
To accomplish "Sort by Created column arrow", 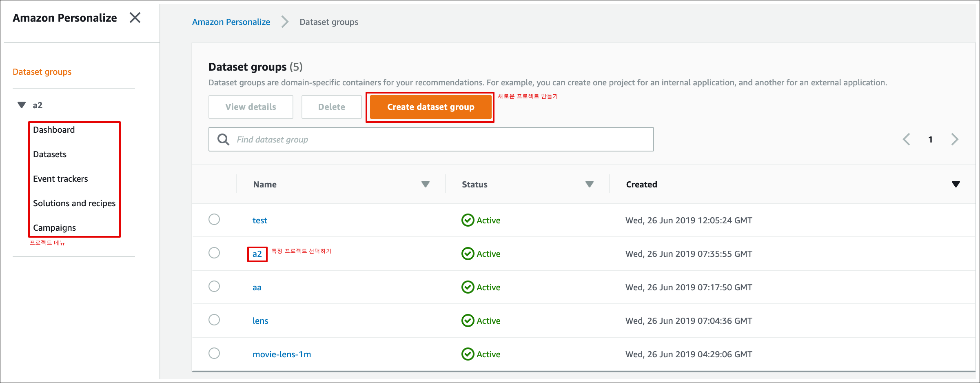I will (x=956, y=184).
